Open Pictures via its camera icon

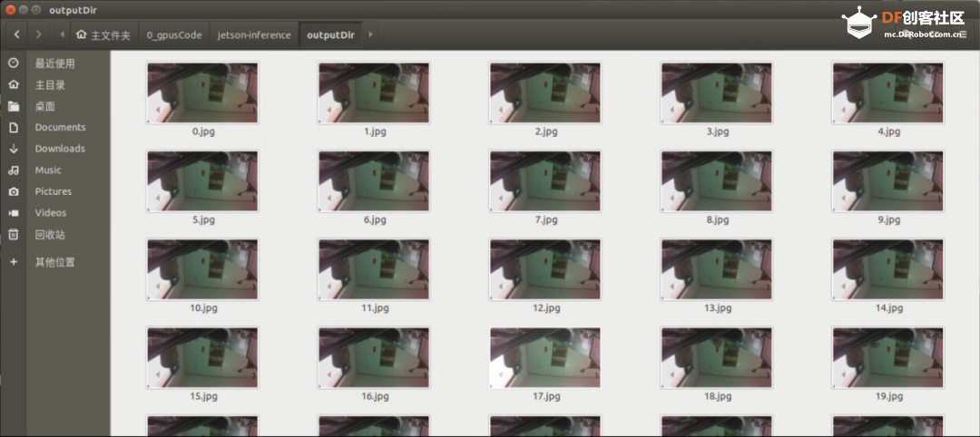tap(14, 191)
